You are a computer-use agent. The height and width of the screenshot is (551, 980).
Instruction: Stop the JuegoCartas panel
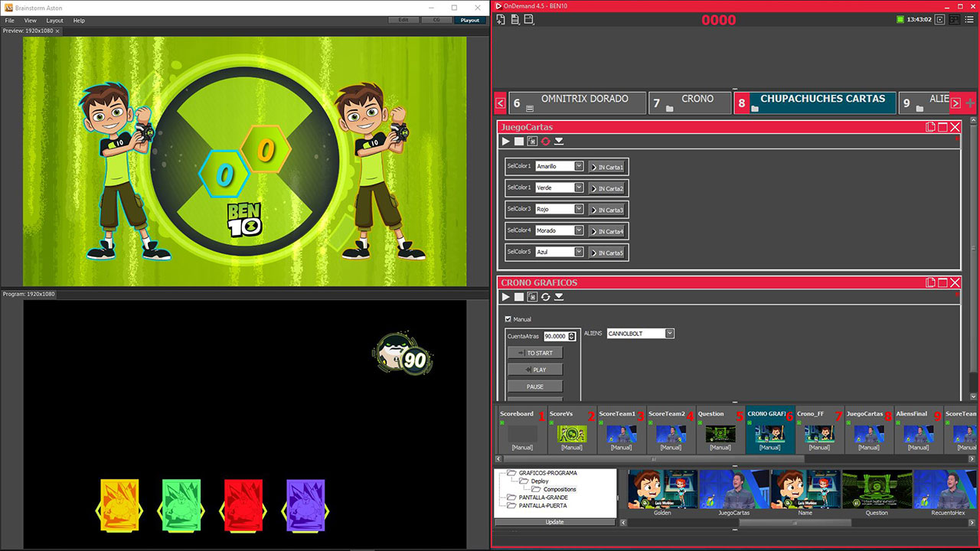pos(519,142)
